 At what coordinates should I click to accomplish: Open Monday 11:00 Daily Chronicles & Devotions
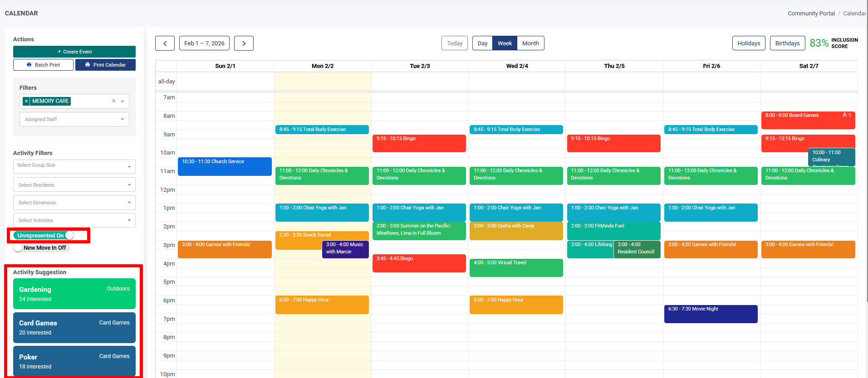[x=322, y=176]
